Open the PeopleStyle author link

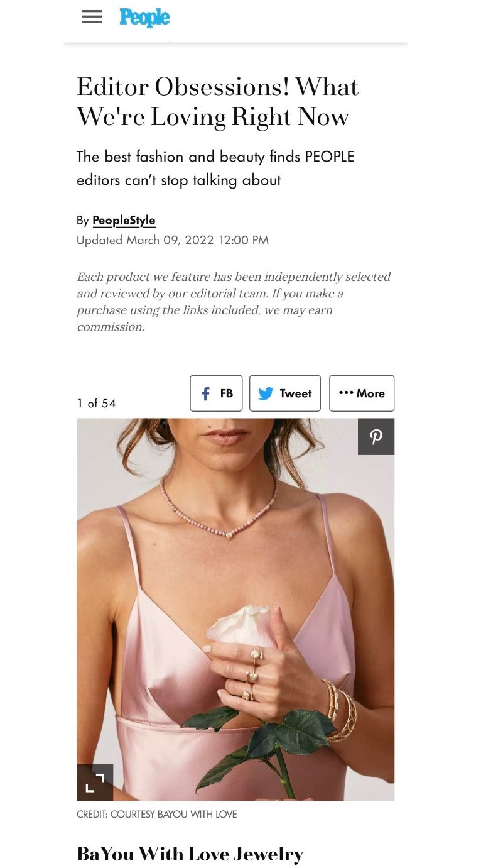[x=124, y=221]
